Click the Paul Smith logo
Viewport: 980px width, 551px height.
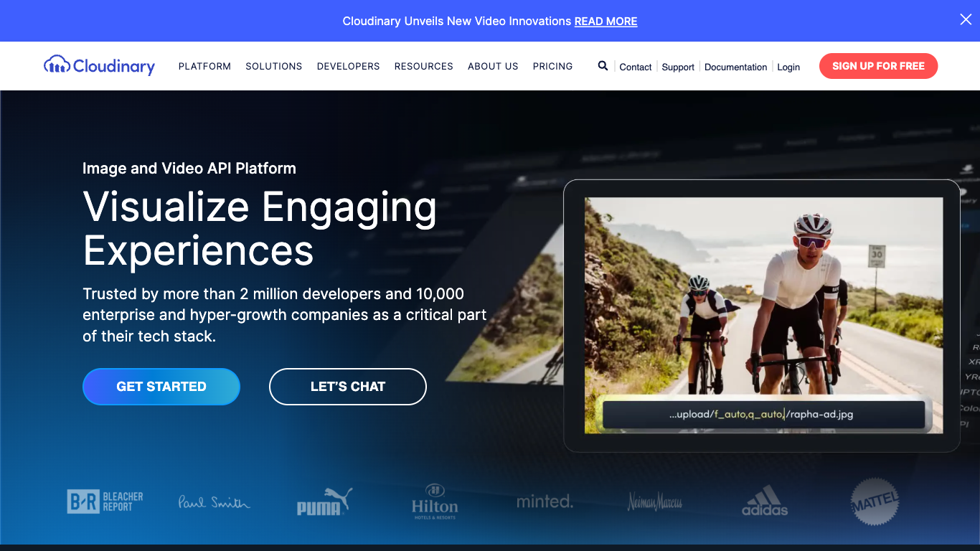[x=214, y=502]
